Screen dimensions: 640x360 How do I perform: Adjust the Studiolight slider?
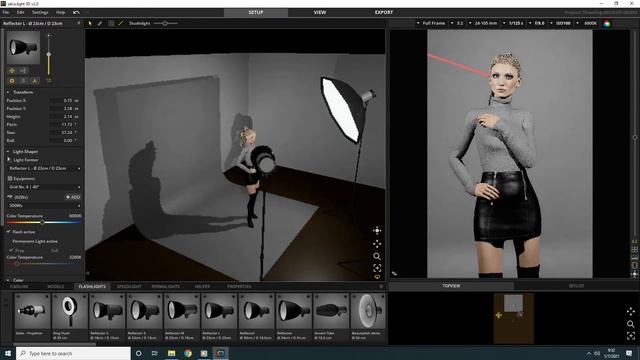click(165, 23)
